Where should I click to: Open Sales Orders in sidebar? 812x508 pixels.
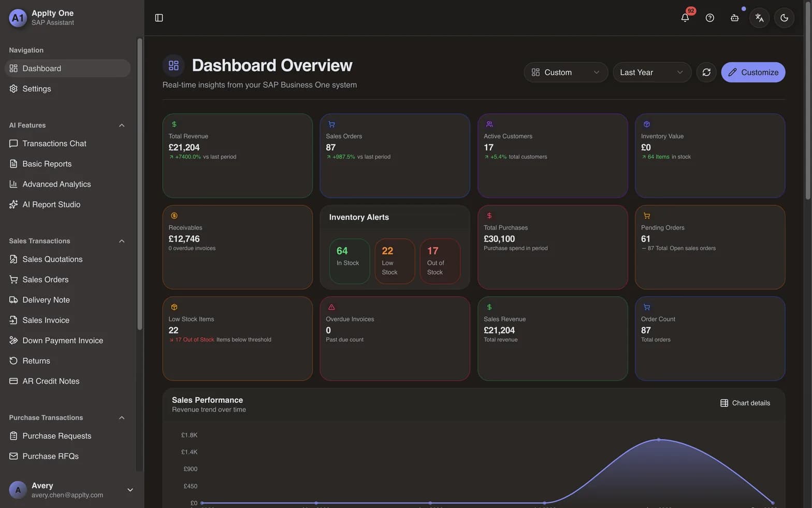[x=67, y=279]
